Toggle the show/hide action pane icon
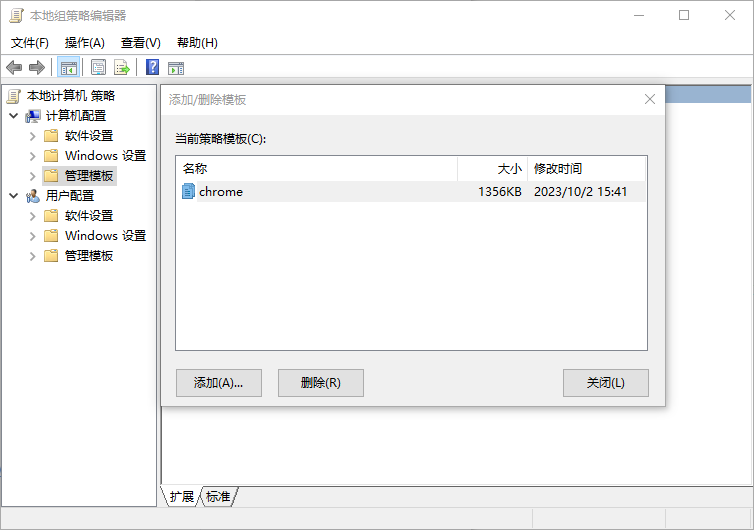The width and height of the screenshot is (754, 530). click(x=176, y=67)
